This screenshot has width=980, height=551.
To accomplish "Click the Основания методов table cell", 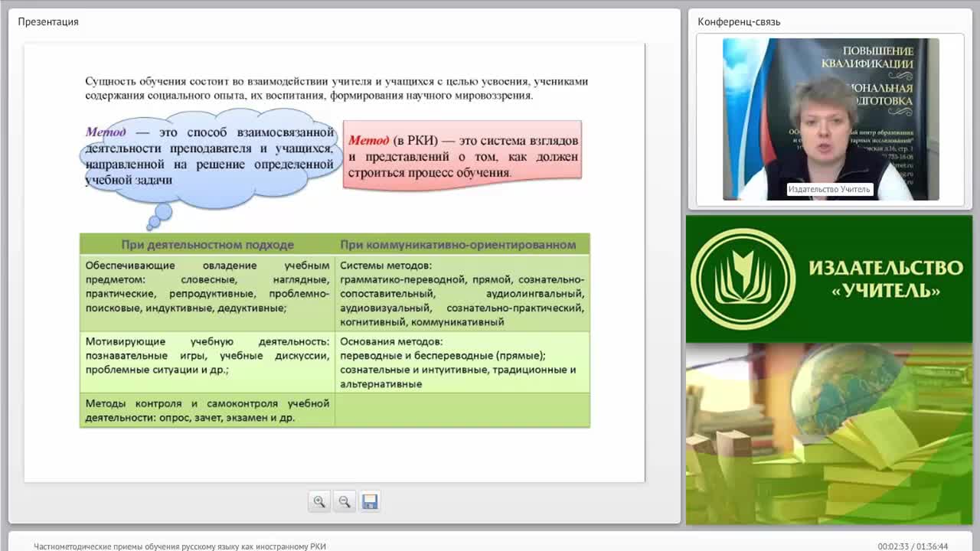I will pyautogui.click(x=462, y=363).
